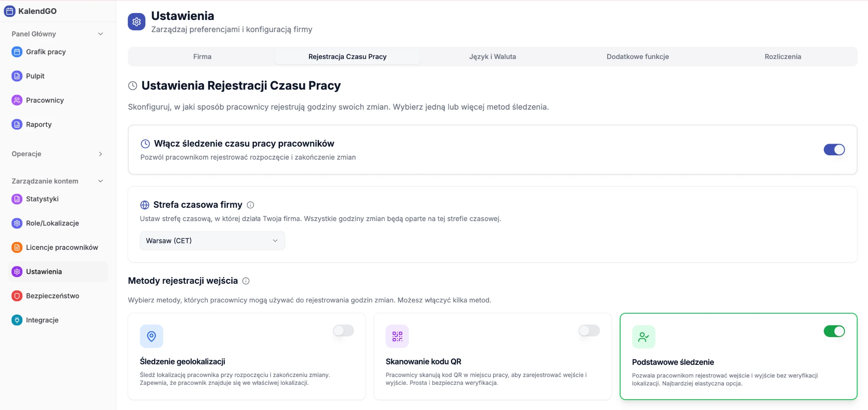Click the info icon next to Metody rejestracji wejścia
This screenshot has height=410, width=868.
click(x=246, y=281)
